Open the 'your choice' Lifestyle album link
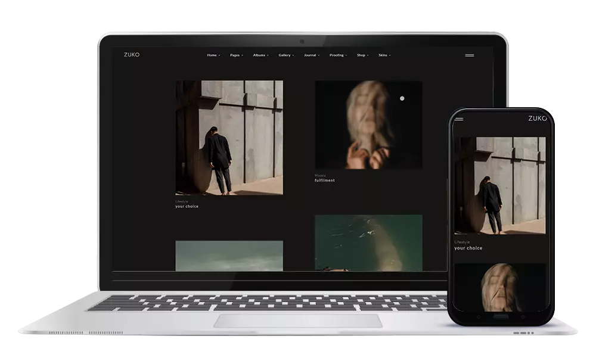 (187, 206)
